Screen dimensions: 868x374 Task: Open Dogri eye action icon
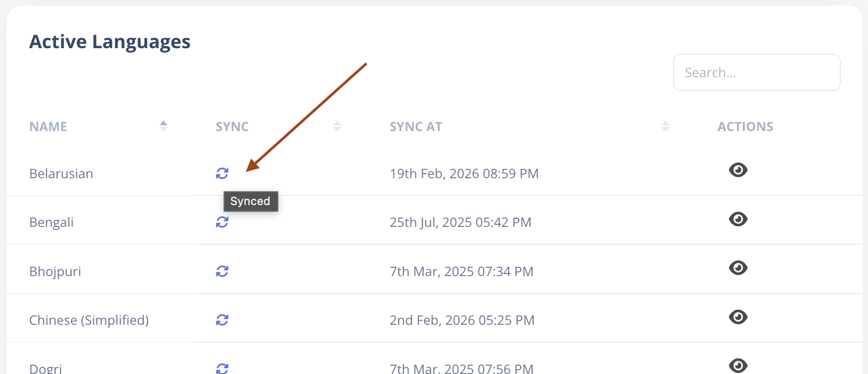pyautogui.click(x=738, y=366)
